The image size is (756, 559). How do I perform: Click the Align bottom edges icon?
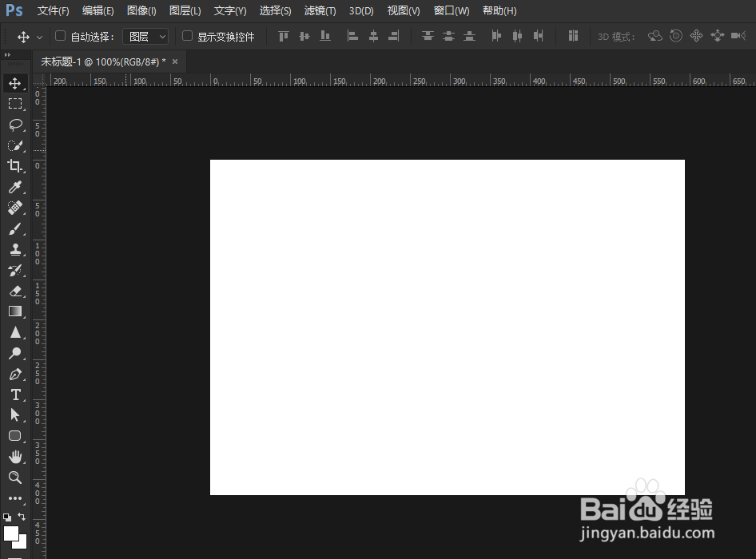click(325, 36)
